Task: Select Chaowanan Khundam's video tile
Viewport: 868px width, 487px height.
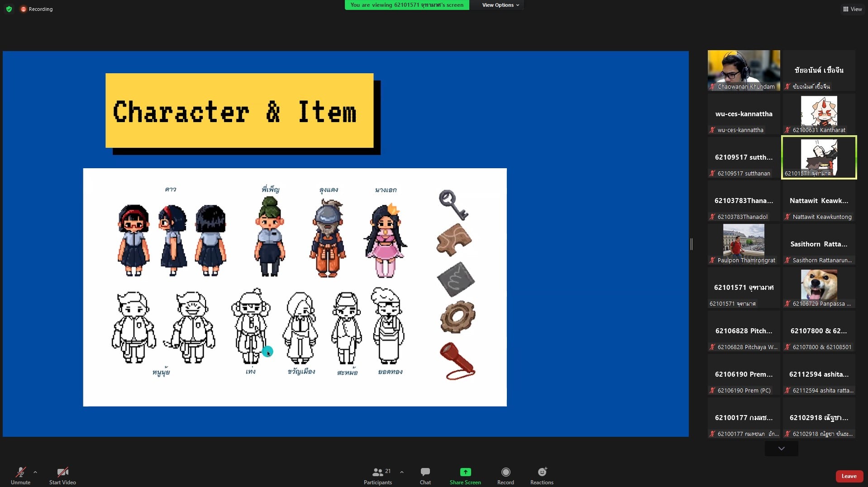Action: point(744,71)
